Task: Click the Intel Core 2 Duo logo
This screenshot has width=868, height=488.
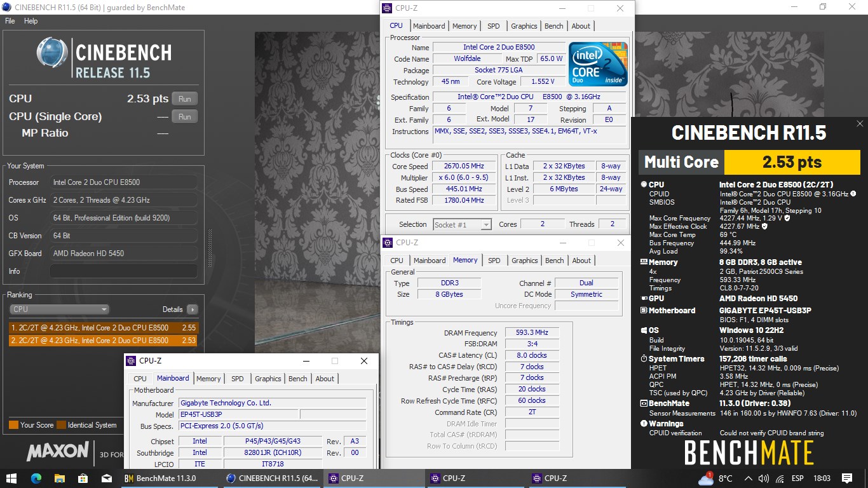Action: (598, 64)
